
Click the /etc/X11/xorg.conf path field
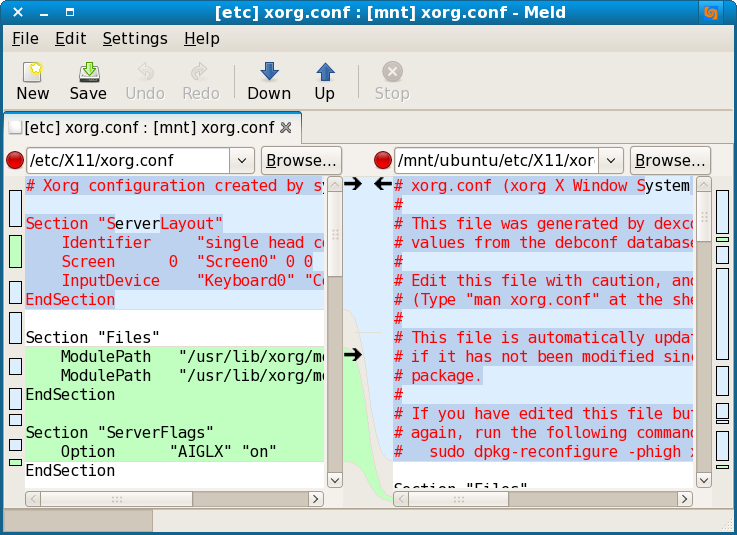click(x=128, y=160)
